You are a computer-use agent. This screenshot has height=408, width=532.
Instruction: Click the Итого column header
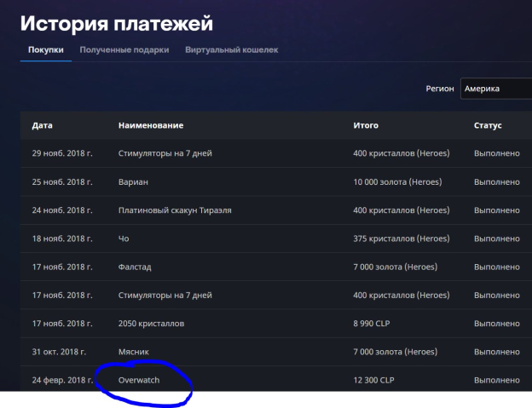point(366,125)
